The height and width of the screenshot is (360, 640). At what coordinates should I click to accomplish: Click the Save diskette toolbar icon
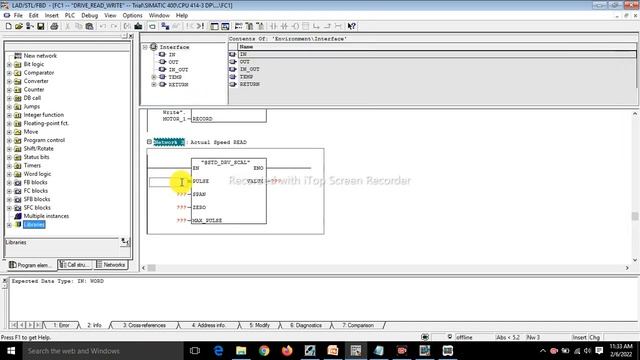pos(40,26)
